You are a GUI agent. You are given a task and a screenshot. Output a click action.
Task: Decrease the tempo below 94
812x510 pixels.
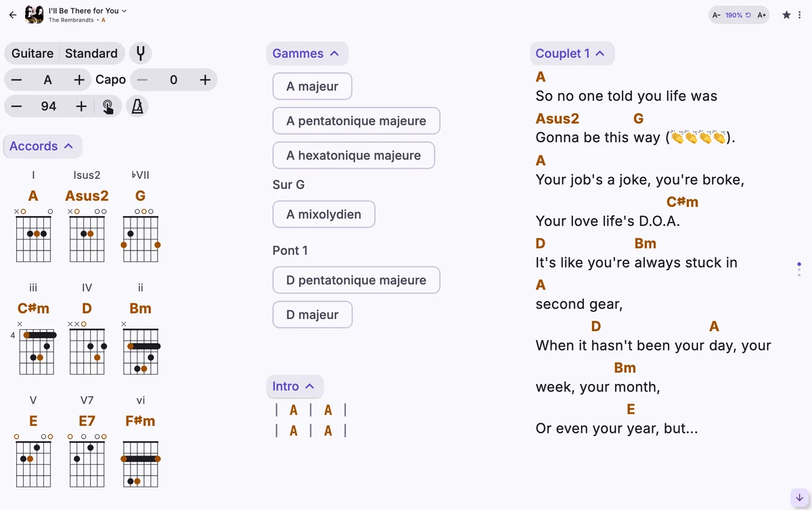coord(17,106)
